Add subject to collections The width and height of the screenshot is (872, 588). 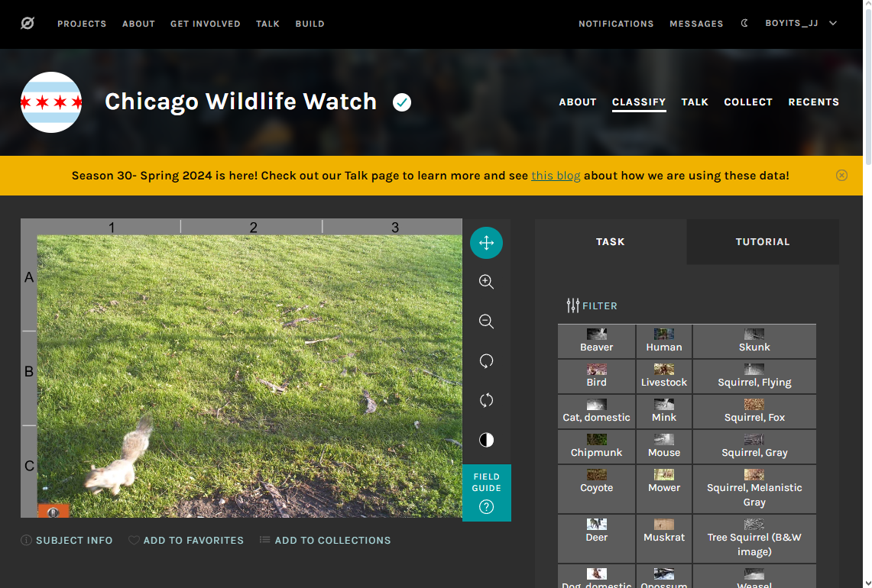(326, 540)
